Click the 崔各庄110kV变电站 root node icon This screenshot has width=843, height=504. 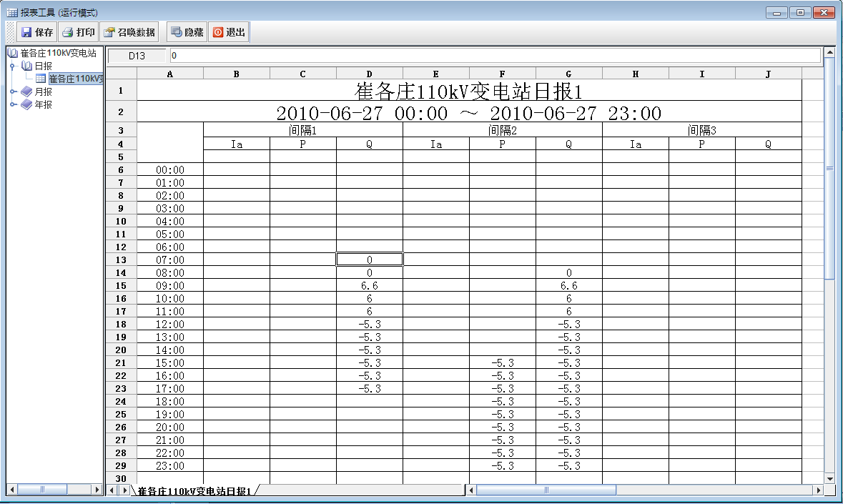[12, 53]
